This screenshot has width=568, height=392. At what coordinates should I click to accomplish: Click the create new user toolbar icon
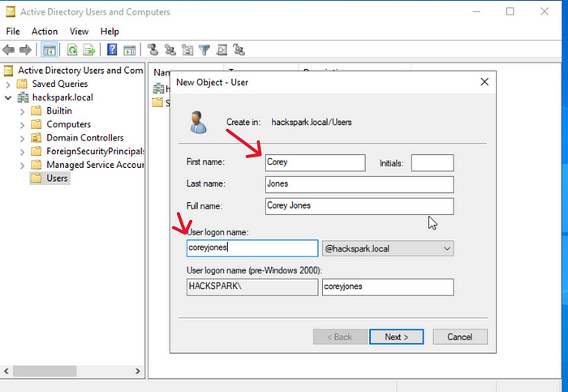pos(153,50)
